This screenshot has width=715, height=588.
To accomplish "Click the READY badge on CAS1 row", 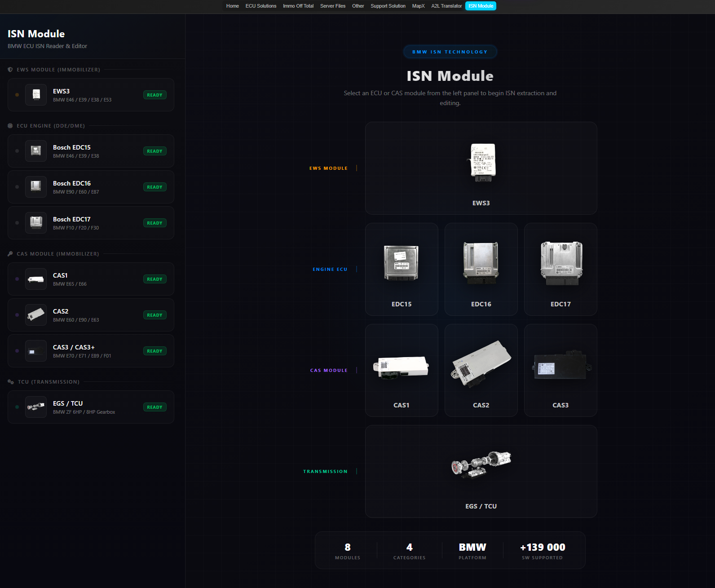I will pyautogui.click(x=154, y=279).
